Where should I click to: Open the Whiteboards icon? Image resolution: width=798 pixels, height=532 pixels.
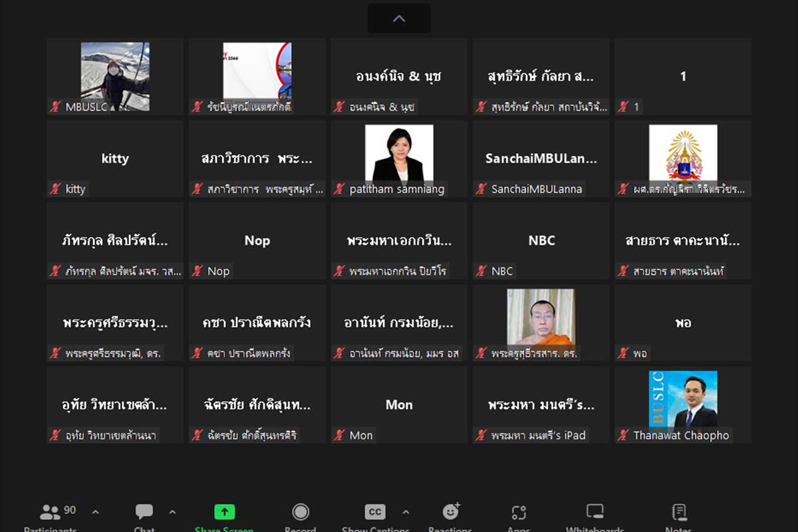pyautogui.click(x=595, y=512)
